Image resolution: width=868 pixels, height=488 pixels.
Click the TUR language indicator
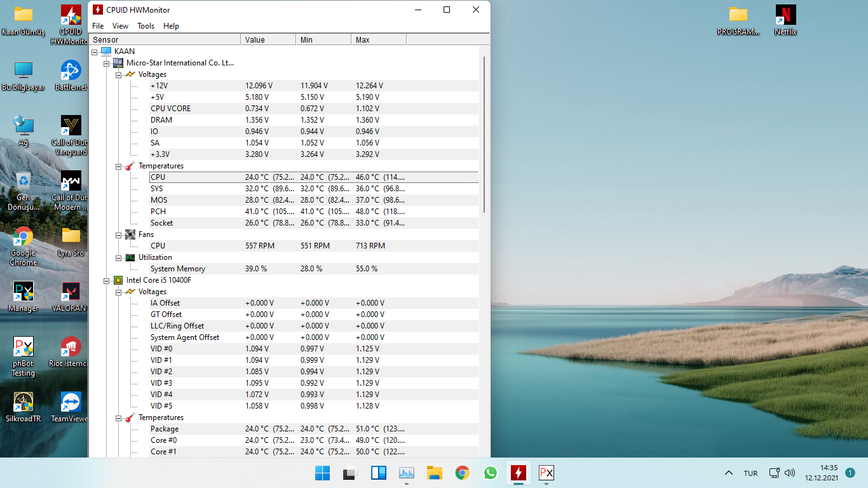[x=750, y=473]
